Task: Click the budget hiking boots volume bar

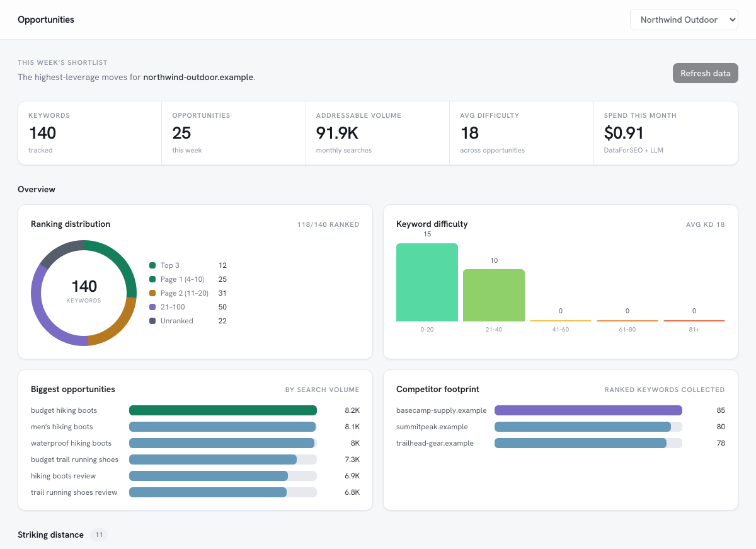Action: coord(223,410)
